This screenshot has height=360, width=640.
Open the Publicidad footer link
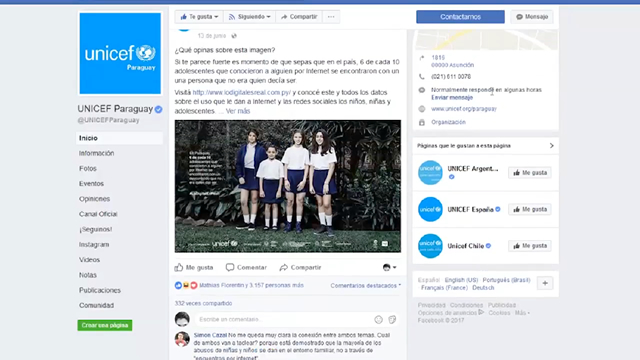point(502,305)
